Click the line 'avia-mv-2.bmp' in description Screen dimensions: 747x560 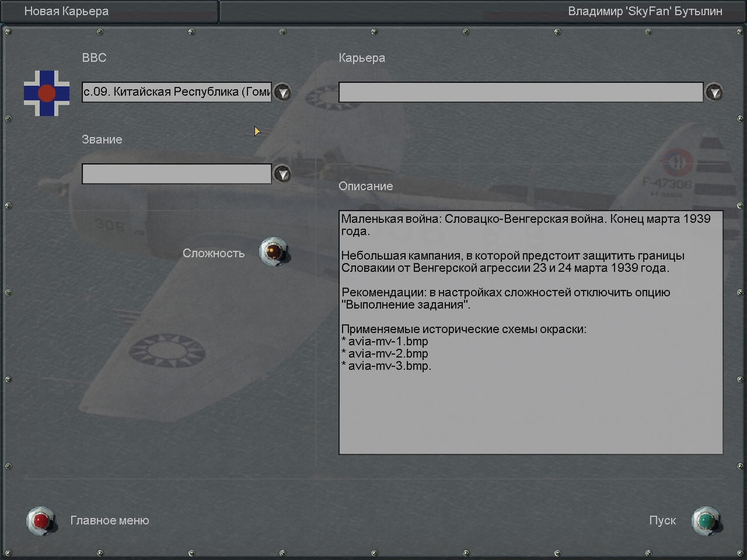coord(385,353)
